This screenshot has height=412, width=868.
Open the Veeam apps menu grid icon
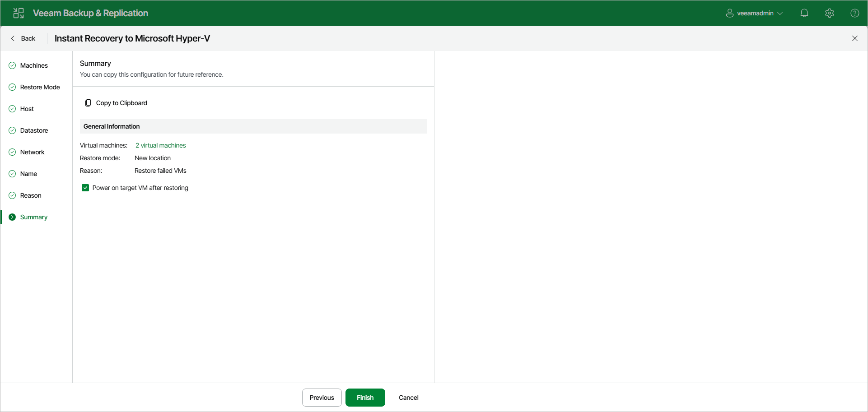coord(18,13)
